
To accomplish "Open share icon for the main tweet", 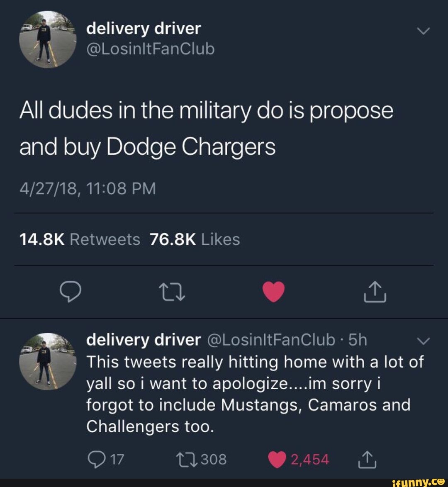I will click(x=375, y=292).
